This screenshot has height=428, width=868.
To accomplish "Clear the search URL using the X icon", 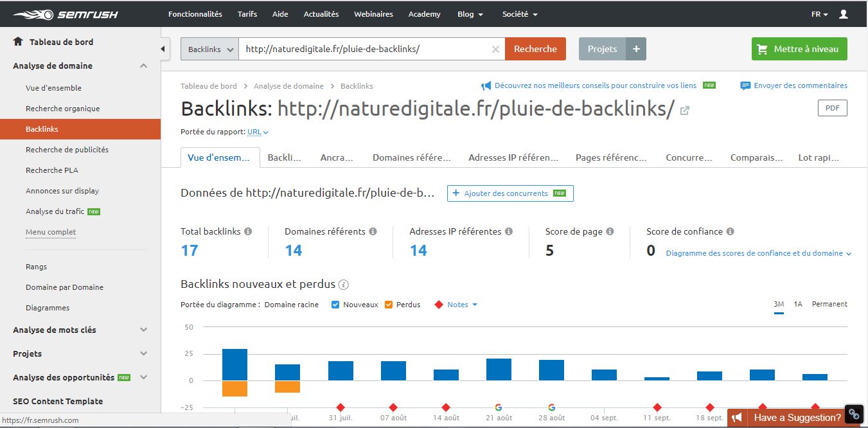I will (x=495, y=48).
